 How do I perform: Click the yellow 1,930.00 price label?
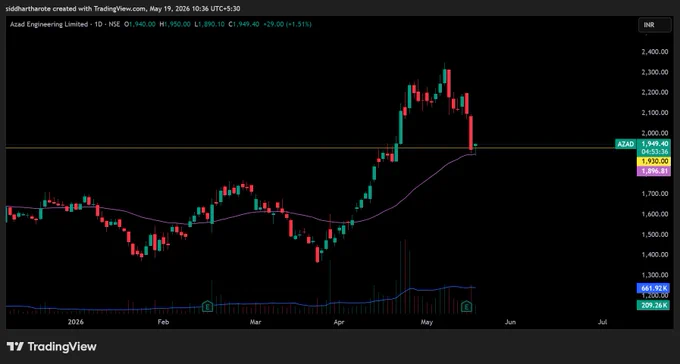[654, 161]
